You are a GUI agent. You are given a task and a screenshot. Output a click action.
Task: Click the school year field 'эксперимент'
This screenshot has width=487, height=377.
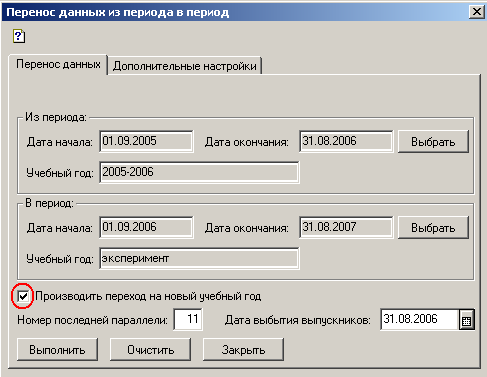[199, 258]
